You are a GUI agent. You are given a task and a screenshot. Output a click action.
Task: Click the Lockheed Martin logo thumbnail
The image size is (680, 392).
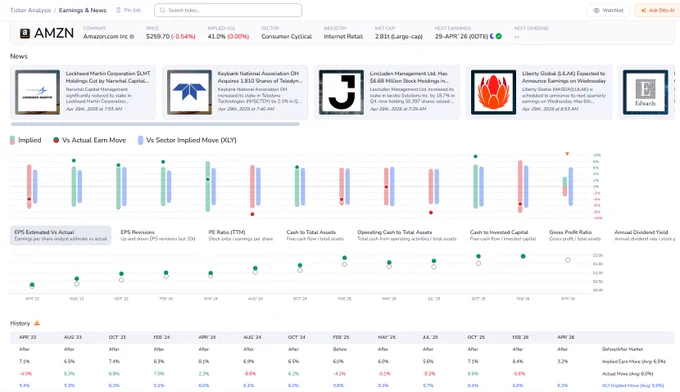pos(37,92)
